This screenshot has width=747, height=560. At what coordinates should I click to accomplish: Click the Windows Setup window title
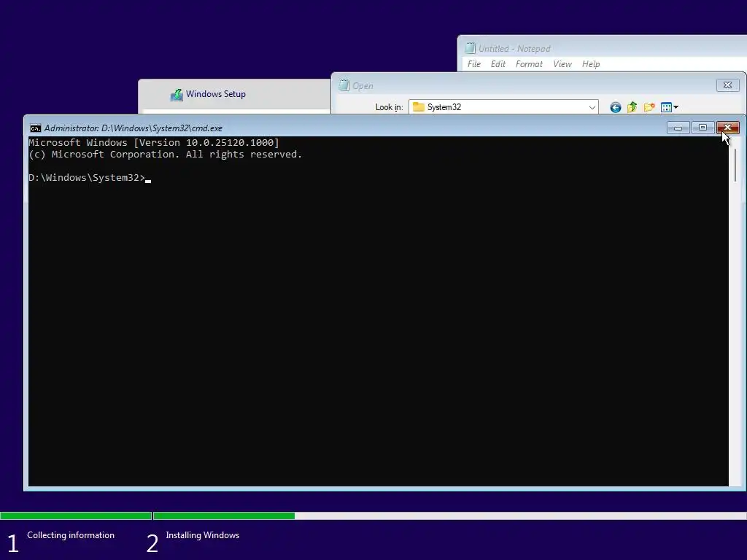(x=216, y=94)
